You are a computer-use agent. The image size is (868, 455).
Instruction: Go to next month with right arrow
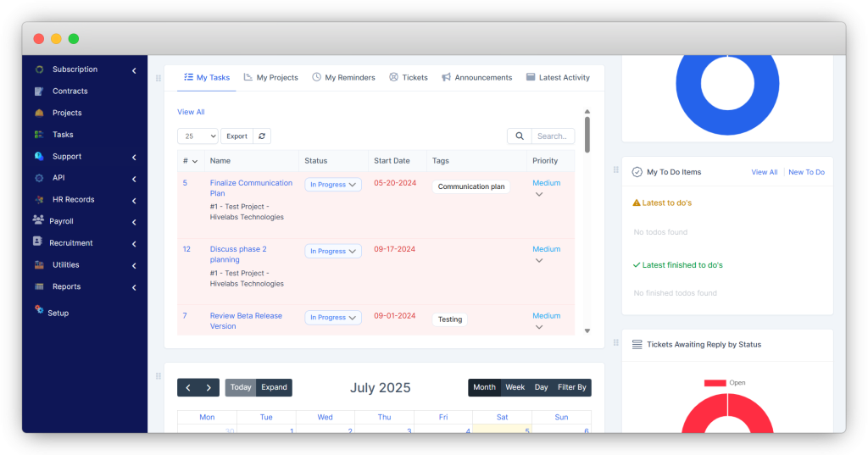pyautogui.click(x=209, y=387)
